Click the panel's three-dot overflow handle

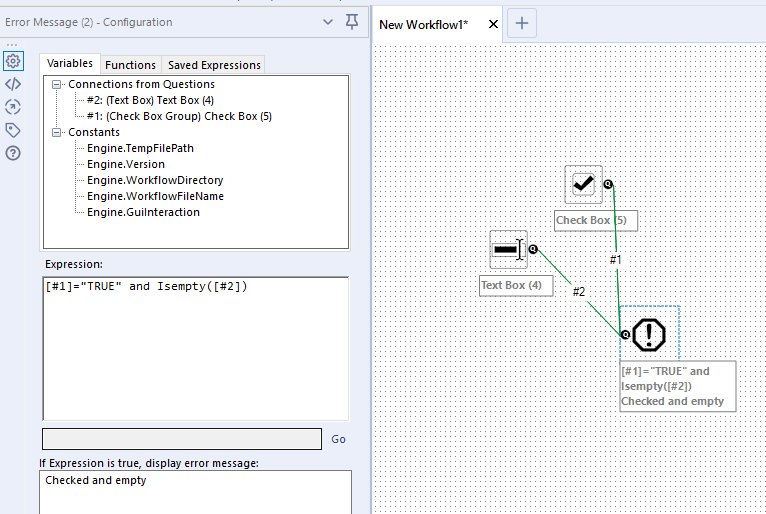(12, 45)
